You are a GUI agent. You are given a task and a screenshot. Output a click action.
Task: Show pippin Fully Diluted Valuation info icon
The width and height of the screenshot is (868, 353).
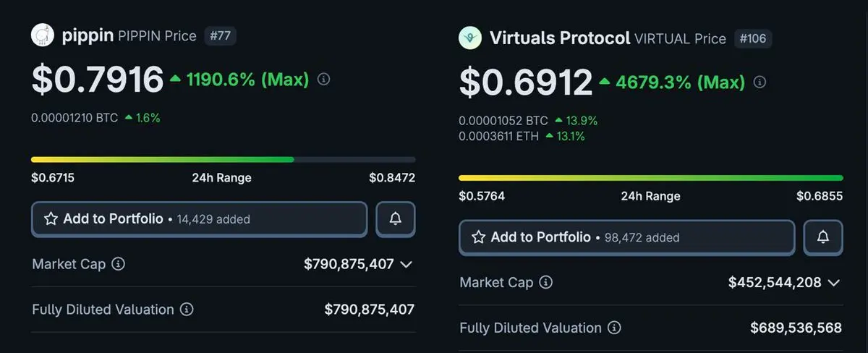click(x=187, y=310)
